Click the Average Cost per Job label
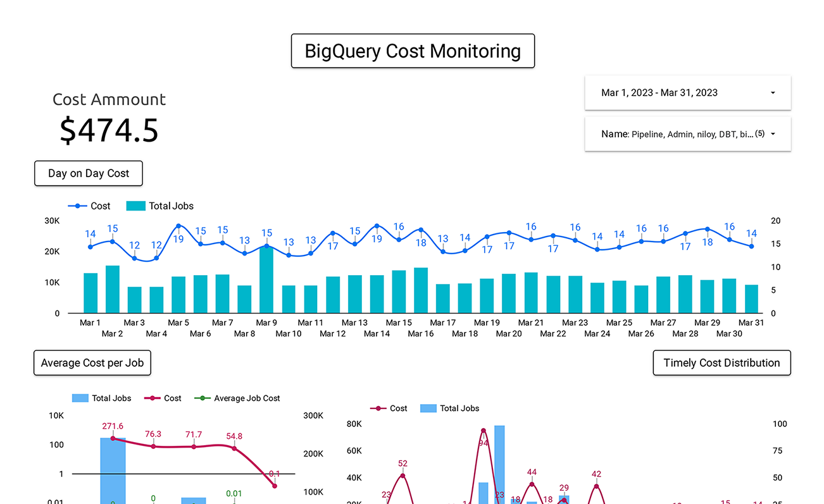The height and width of the screenshot is (504, 824). click(92, 363)
